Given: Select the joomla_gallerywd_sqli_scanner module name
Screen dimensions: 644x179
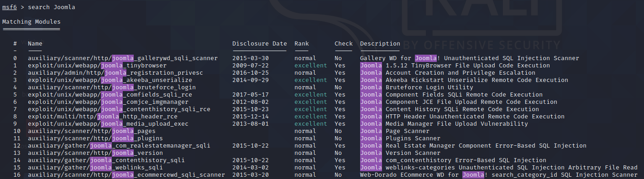Looking at the screenshot, I should [123, 58].
